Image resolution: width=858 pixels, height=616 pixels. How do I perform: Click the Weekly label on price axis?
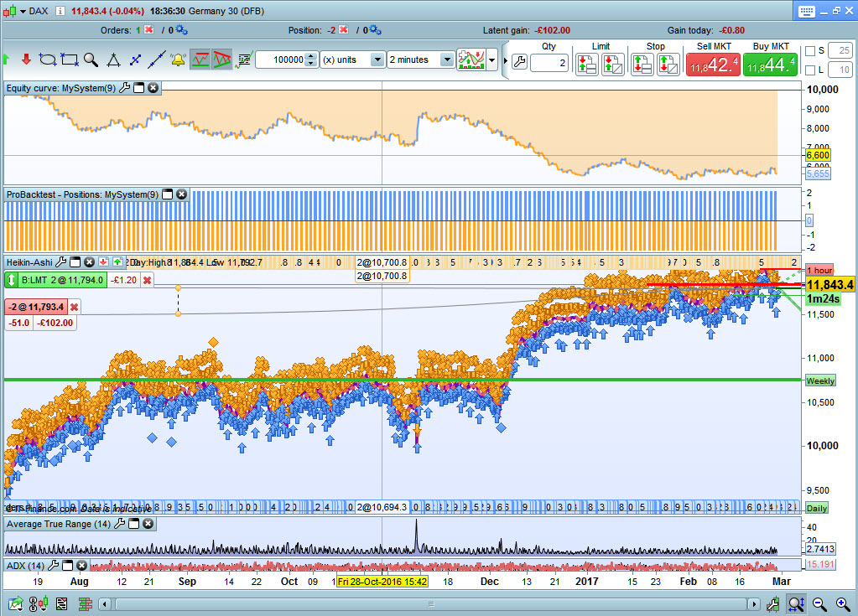[820, 380]
